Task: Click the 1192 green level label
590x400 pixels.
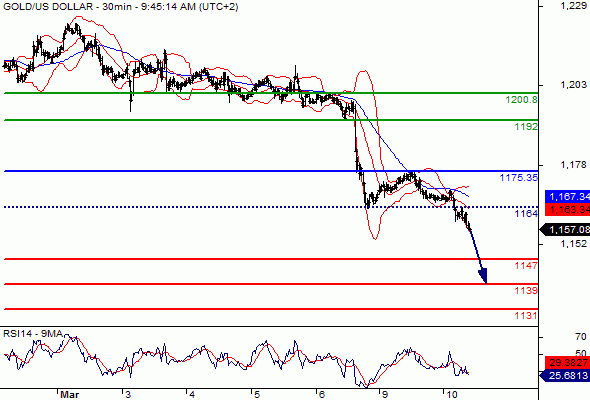Action: point(526,126)
